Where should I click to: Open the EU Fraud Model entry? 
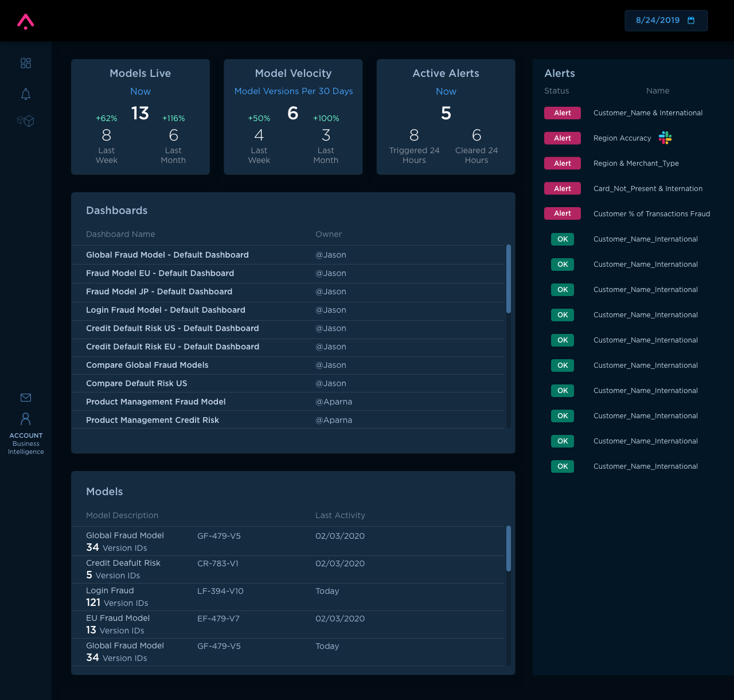point(118,619)
